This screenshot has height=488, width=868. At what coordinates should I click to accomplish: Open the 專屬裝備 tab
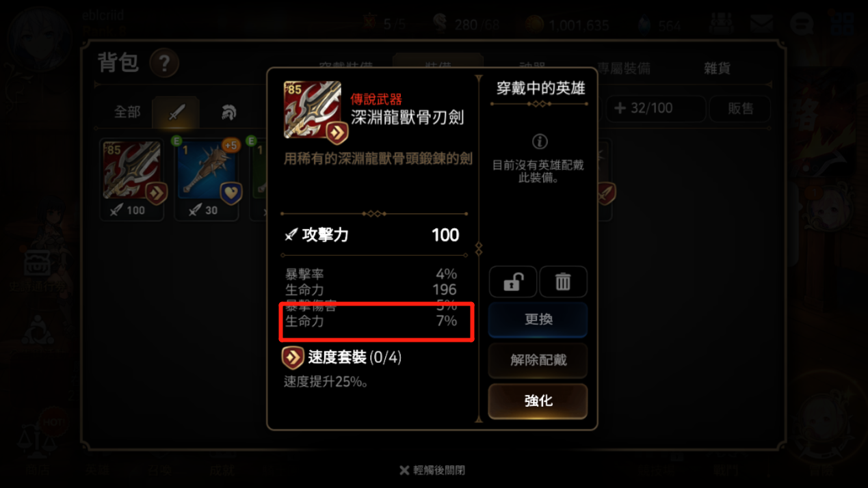[x=623, y=68]
